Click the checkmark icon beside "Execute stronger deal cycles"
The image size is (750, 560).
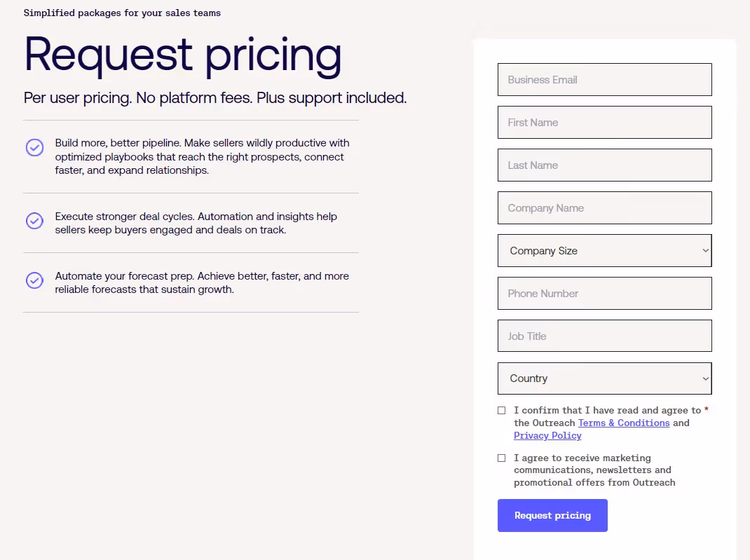[34, 220]
